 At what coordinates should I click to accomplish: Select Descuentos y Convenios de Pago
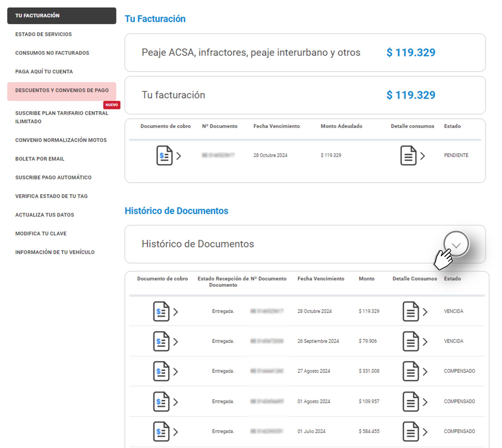point(62,90)
